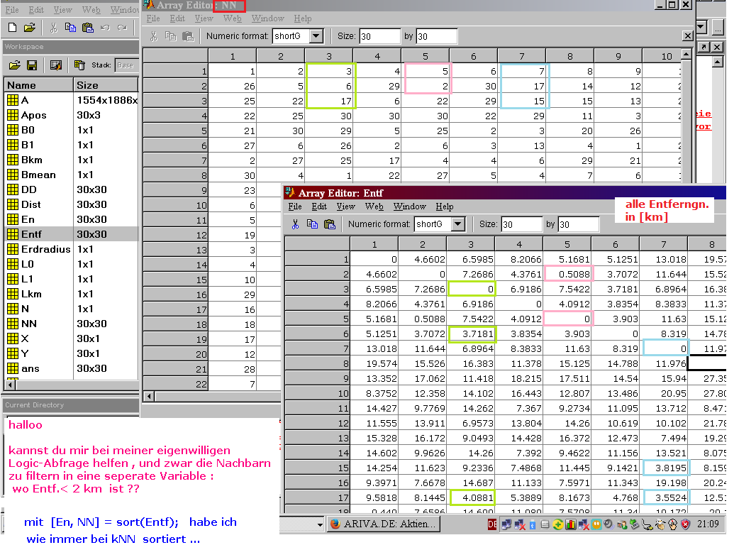Screen dimensions: 756x545
Task: Select the Dist variable in workspace list
Action: (x=30, y=204)
